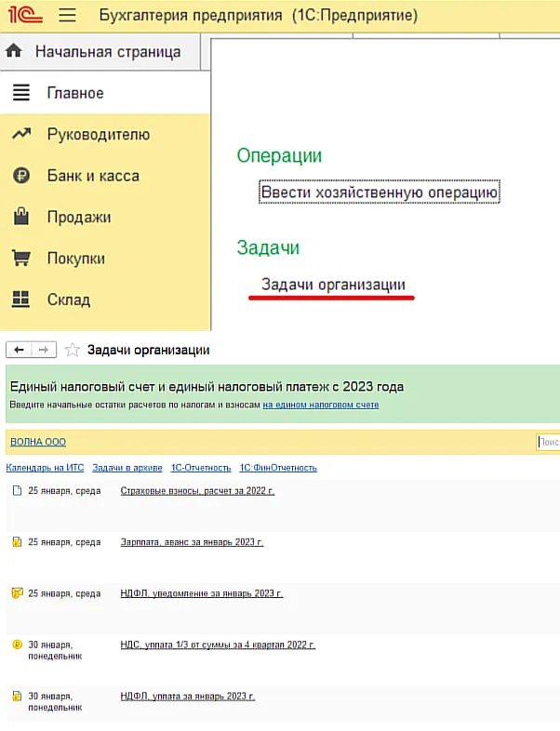Click the 1C logo icon

(x=25, y=16)
